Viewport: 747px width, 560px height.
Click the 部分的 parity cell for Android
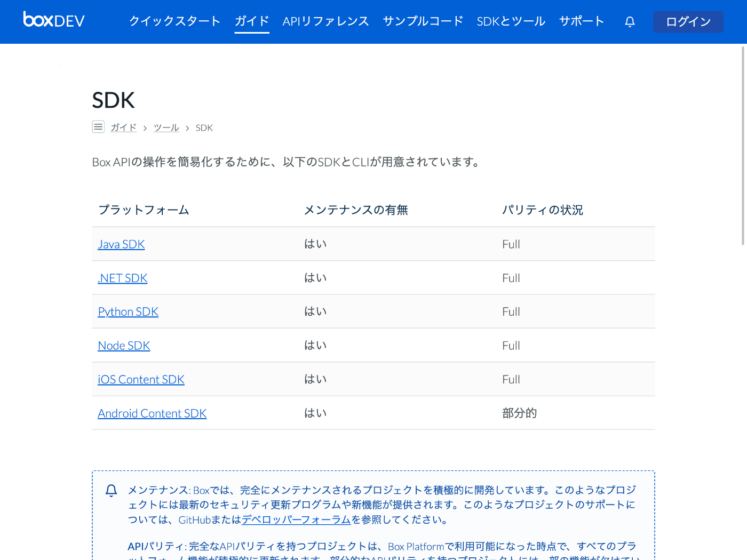(x=520, y=413)
